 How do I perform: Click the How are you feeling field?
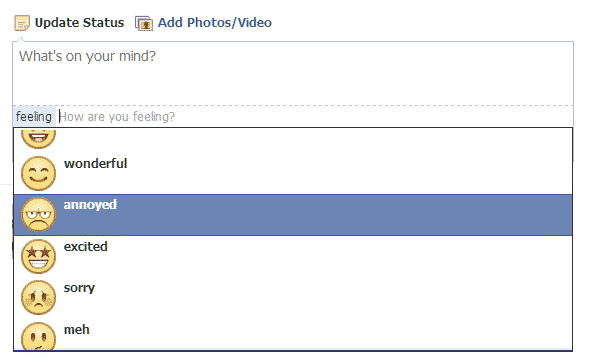[x=314, y=116]
